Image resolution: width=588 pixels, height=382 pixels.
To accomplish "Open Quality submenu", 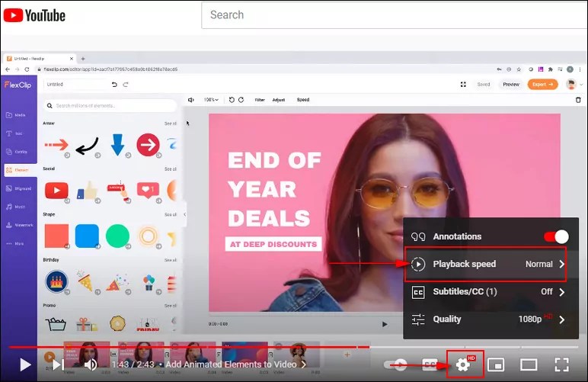I will pos(491,319).
